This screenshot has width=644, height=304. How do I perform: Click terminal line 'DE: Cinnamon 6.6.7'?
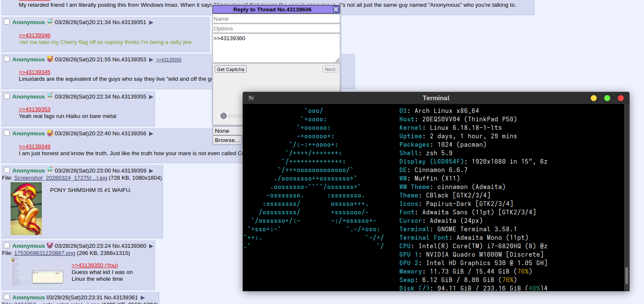click(x=434, y=170)
